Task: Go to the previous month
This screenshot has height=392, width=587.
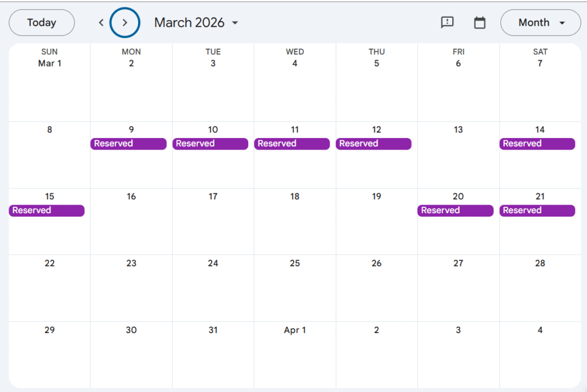Action: pos(101,23)
